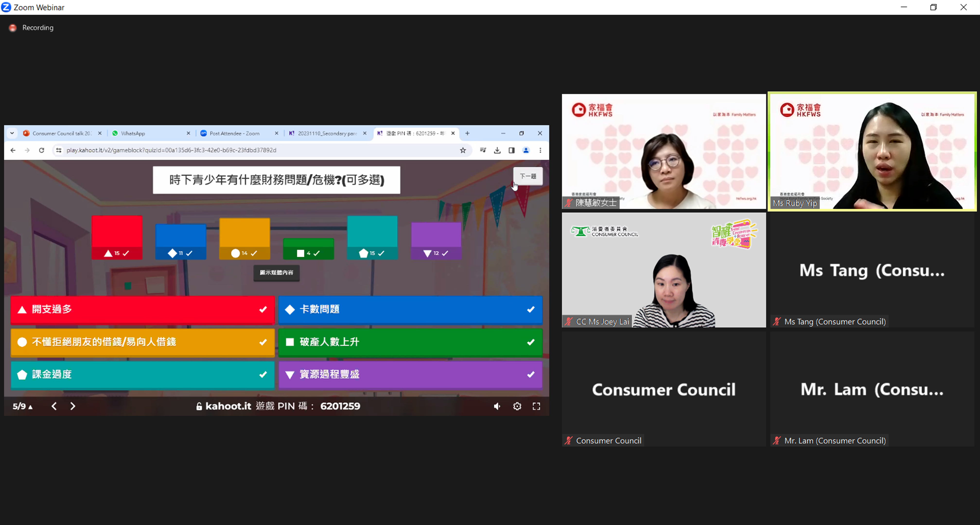This screenshot has height=525, width=980.
Task: Click the muted mic icon of Mr. Lam
Action: (777, 441)
